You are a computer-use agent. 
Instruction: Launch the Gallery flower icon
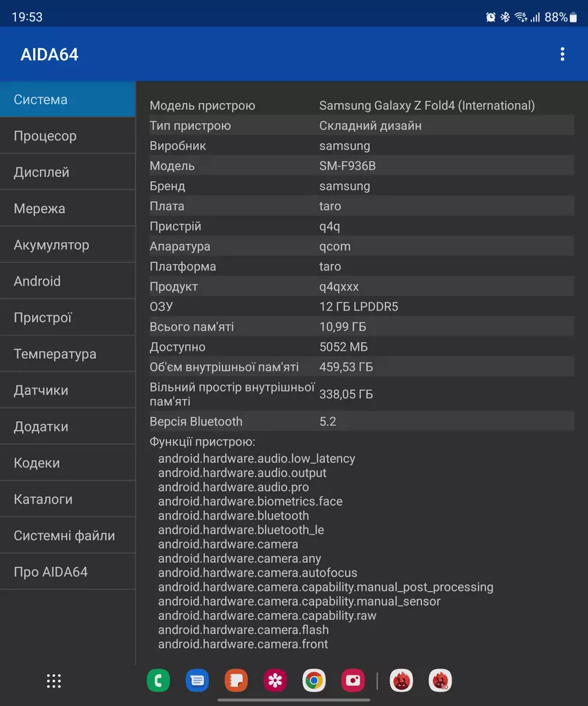pyautogui.click(x=275, y=680)
